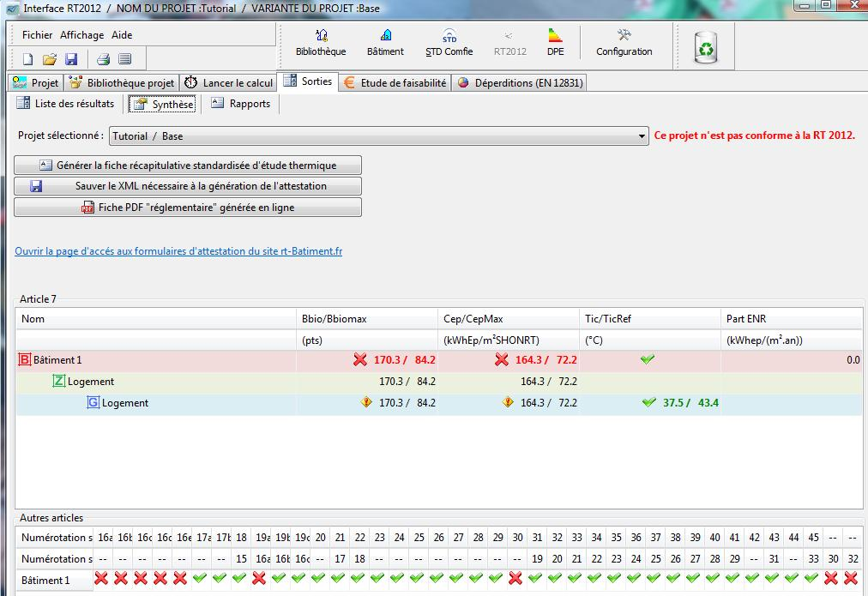This screenshot has width=868, height=596.
Task: Open the DPE energy label tool
Action: pyautogui.click(x=555, y=43)
